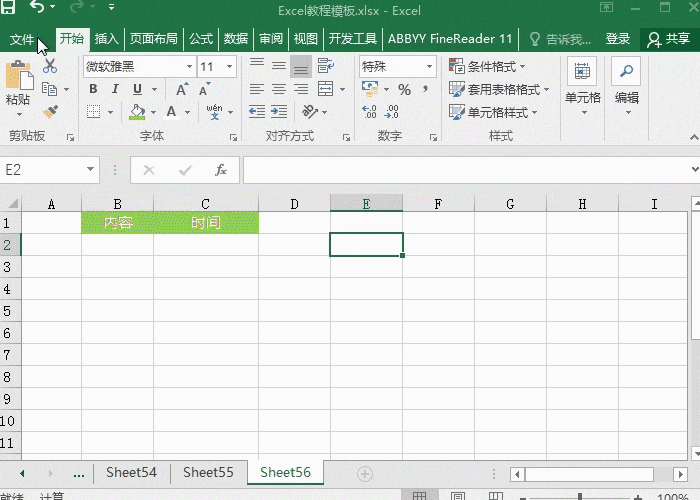Viewport: 700px width, 500px height.
Task: Expand the font name dropdown 微软雅黑
Action: [189, 67]
